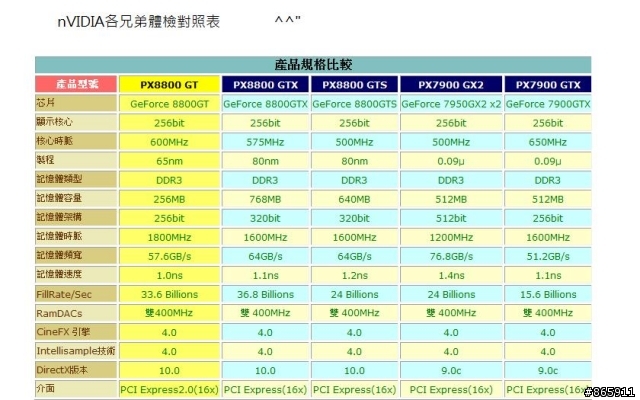Screen dimensions: 640x400
Task: Click DDR3 in the PX8800 GT column
Action: 169,180
